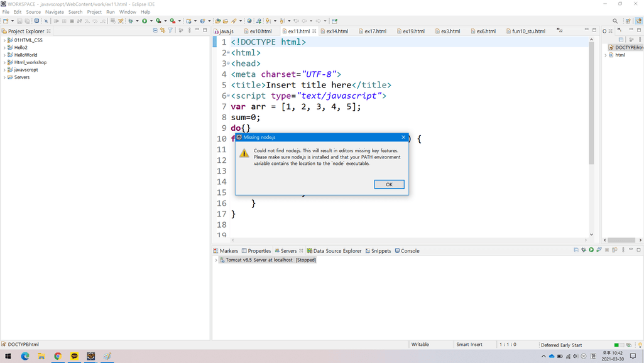Open the Data Source Explorer tab

point(334,251)
